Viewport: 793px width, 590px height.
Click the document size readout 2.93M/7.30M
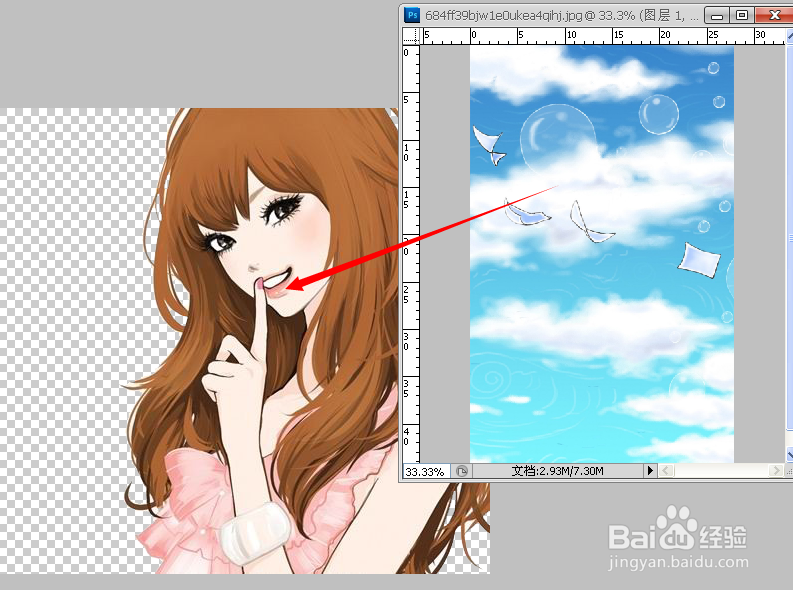pyautogui.click(x=557, y=471)
